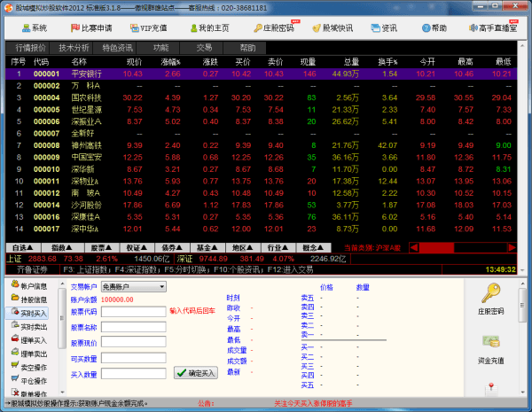Click the large 庄股密码 key icon

click(x=491, y=293)
